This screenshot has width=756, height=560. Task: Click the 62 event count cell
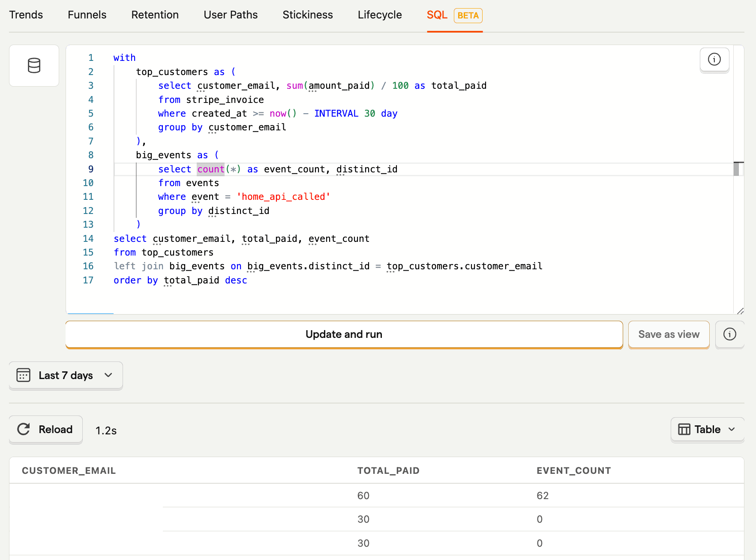[543, 495]
